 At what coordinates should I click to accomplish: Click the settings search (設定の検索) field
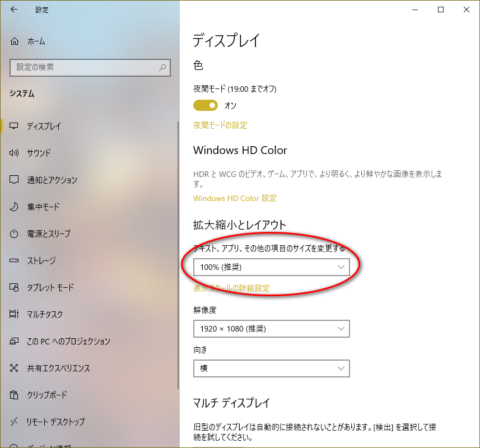84,67
